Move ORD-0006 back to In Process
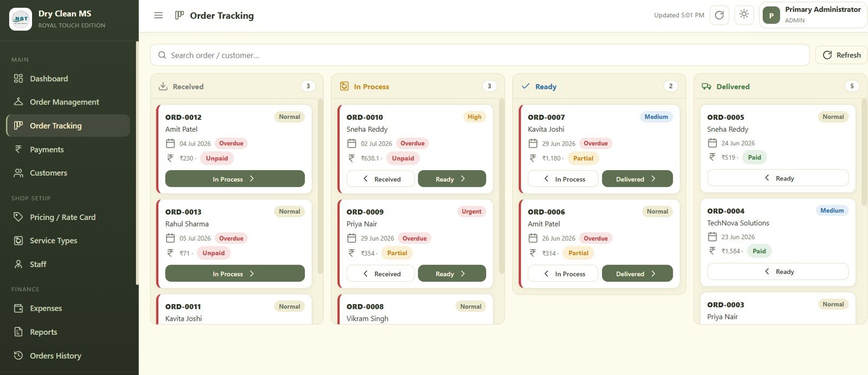 pyautogui.click(x=563, y=274)
